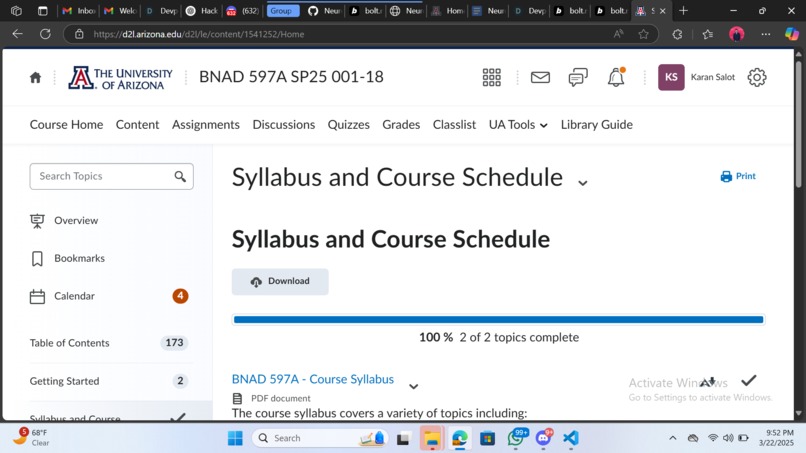Click the Windows taskbar Search box
The width and height of the screenshot is (806, 453).
[x=319, y=438]
